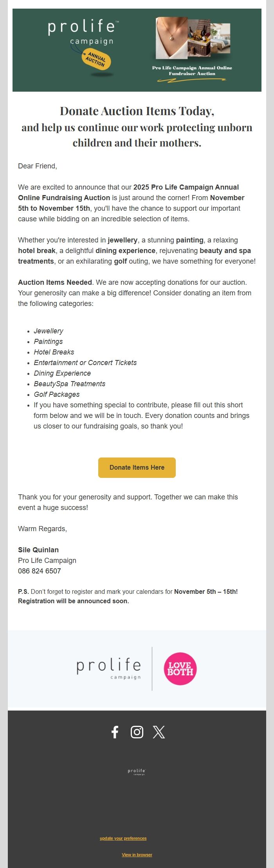Open the Instagram social icon
The image size is (274, 868).
137,732
